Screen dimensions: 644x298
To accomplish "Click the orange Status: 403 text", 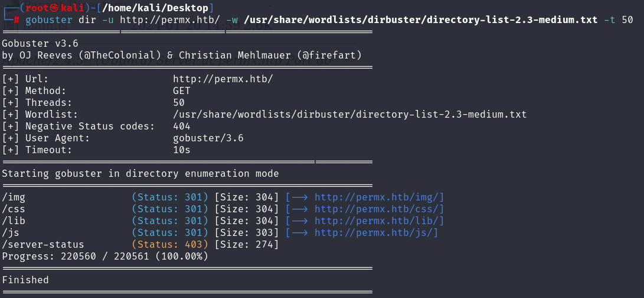I will coord(170,245).
